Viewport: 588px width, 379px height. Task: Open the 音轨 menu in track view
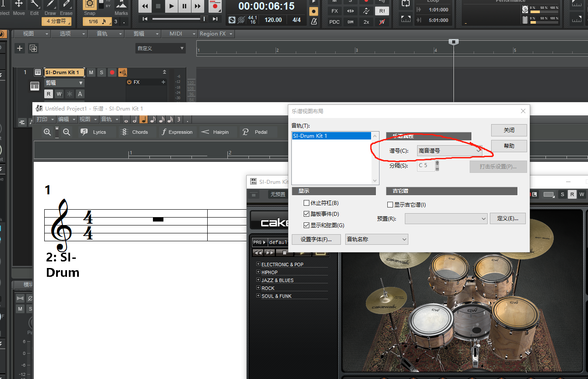(x=106, y=34)
